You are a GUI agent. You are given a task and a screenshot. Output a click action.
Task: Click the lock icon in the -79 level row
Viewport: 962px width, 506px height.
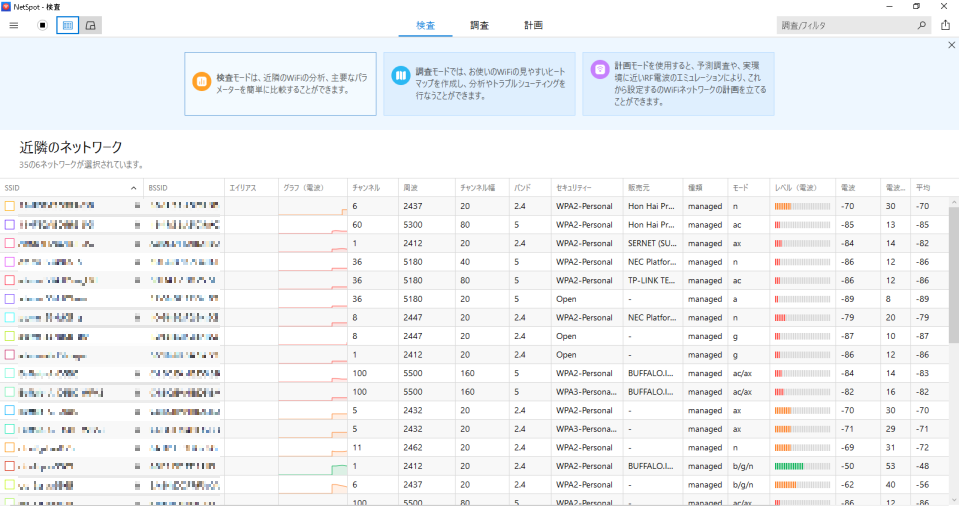(x=137, y=318)
